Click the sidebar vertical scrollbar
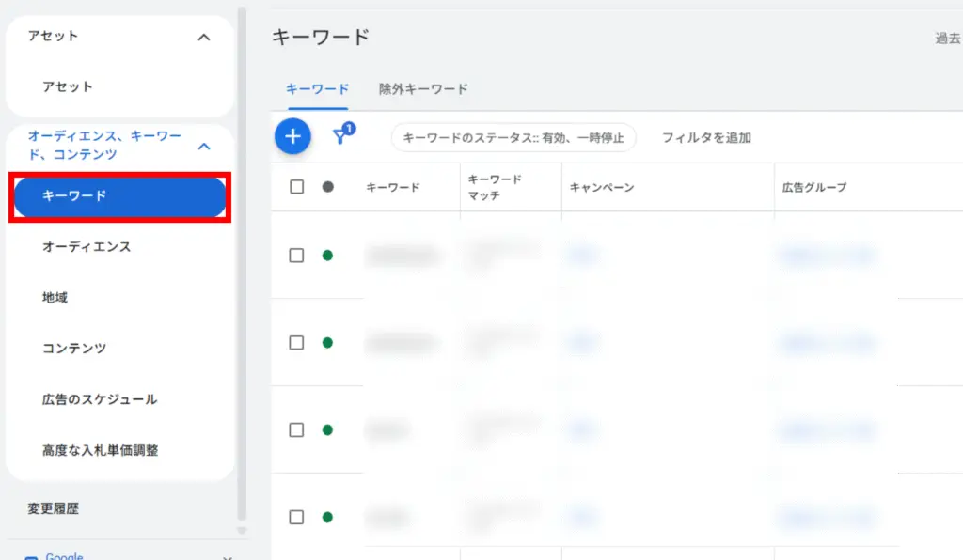 (x=242, y=263)
